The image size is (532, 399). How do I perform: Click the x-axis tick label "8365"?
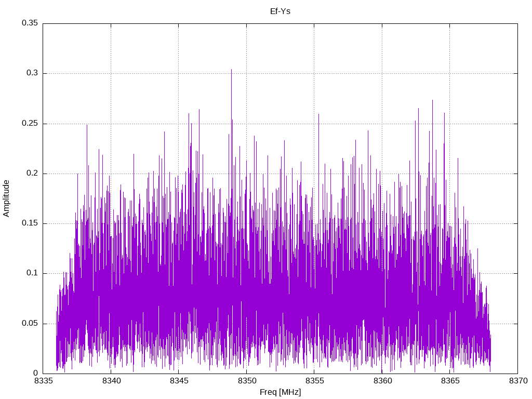click(x=450, y=381)
